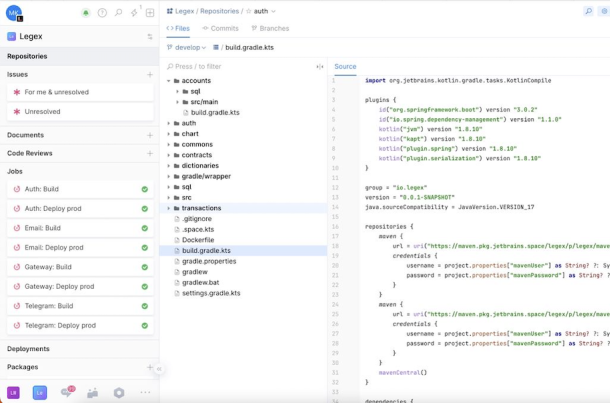
Task: Click the lightning bolt quick actions icon
Action: click(x=134, y=12)
